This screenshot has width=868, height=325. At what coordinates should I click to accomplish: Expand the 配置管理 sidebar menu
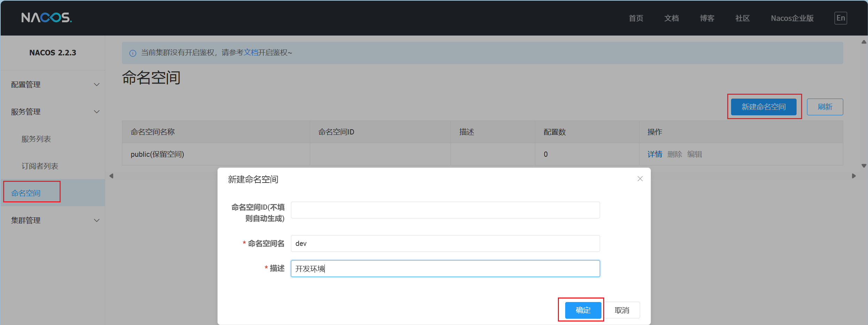[x=53, y=85]
